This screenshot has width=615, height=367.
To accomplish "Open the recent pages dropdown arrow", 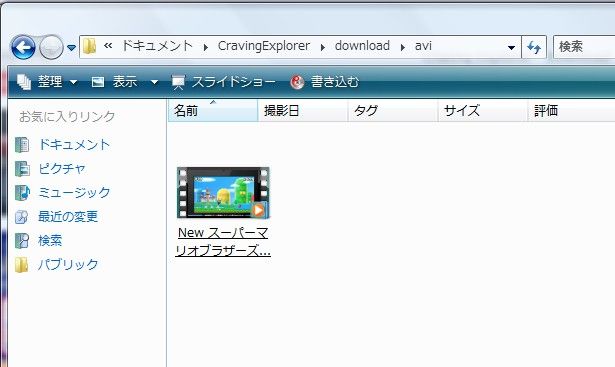I will click(x=71, y=48).
